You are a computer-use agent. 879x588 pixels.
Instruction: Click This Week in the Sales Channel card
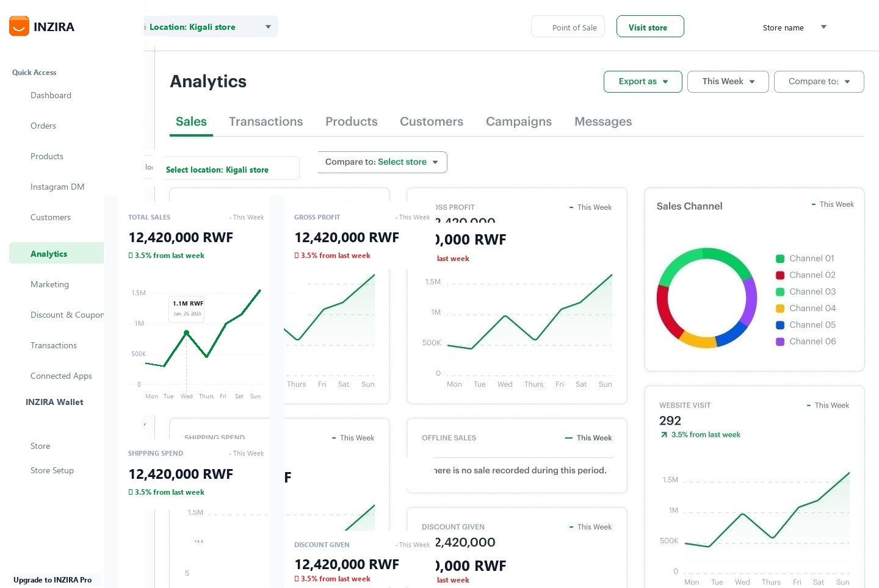[x=836, y=204]
